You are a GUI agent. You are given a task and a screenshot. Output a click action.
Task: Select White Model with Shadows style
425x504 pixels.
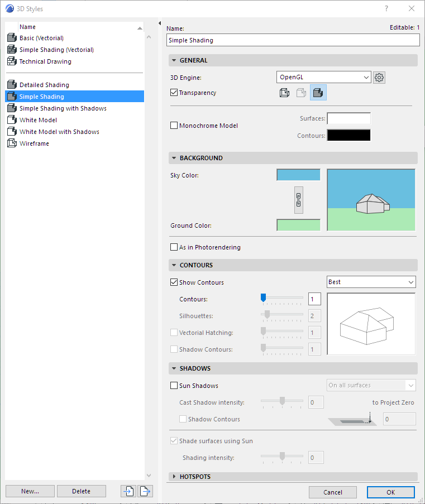pyautogui.click(x=75, y=132)
